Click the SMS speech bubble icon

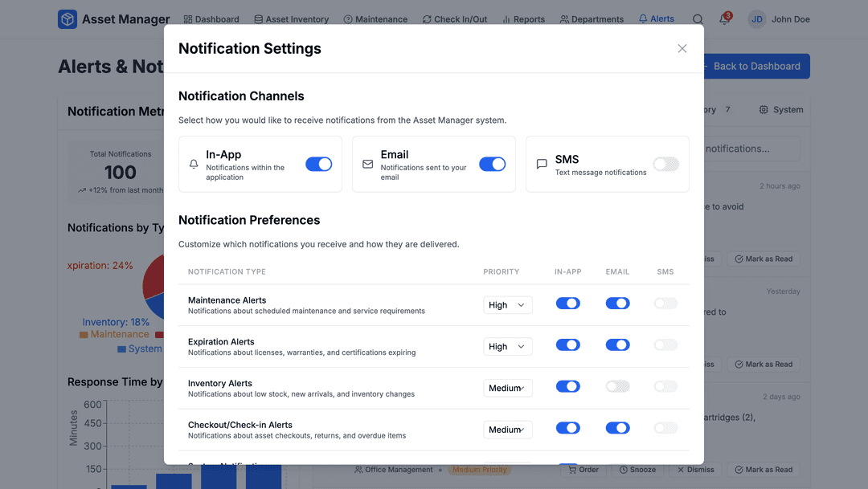[x=542, y=164]
